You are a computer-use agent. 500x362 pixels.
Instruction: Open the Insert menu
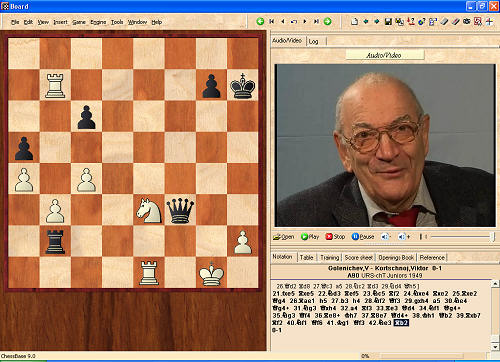click(x=60, y=22)
